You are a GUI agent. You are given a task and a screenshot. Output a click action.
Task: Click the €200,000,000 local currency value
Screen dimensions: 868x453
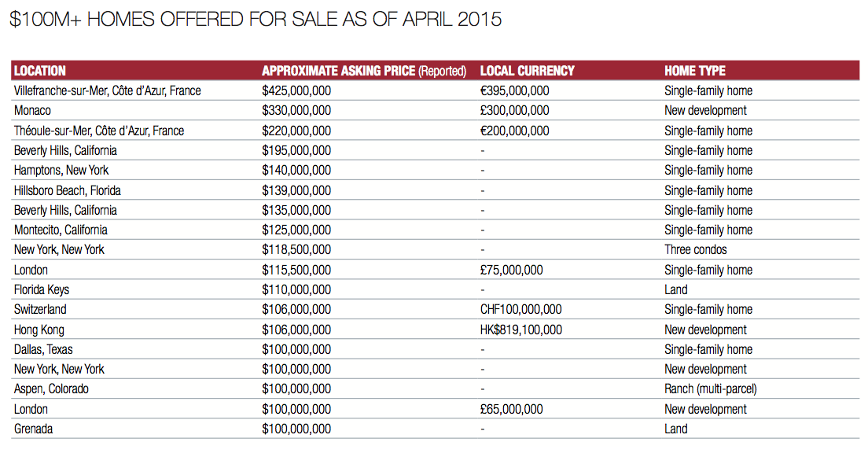pyautogui.click(x=514, y=131)
